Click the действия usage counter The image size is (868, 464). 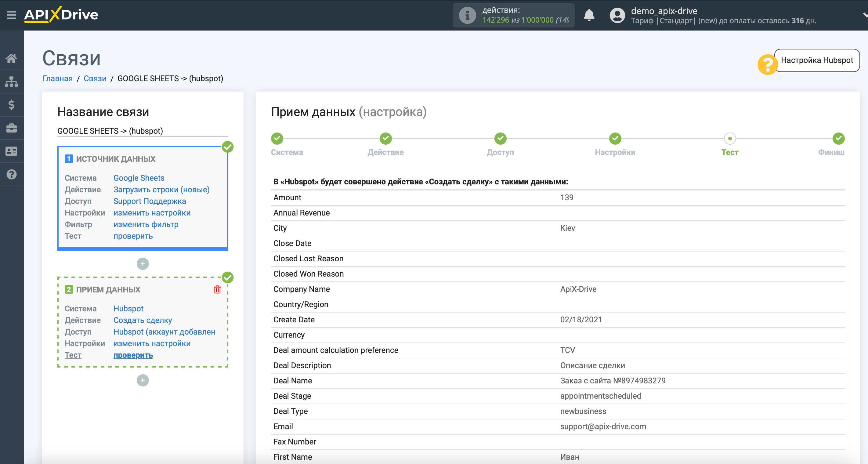point(513,15)
